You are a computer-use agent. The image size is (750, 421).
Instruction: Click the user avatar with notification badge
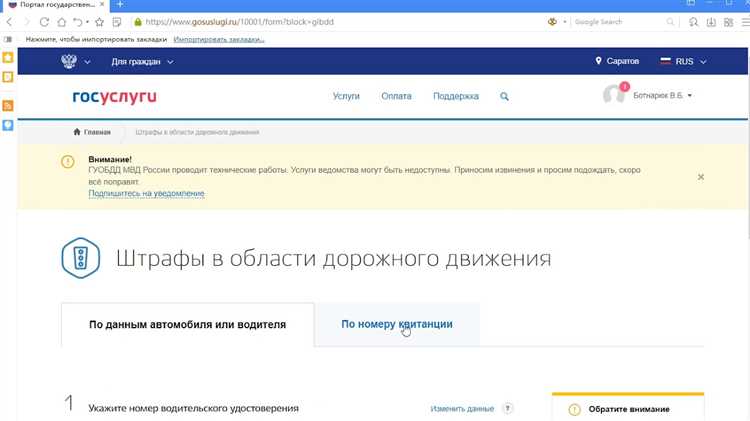pyautogui.click(x=615, y=93)
